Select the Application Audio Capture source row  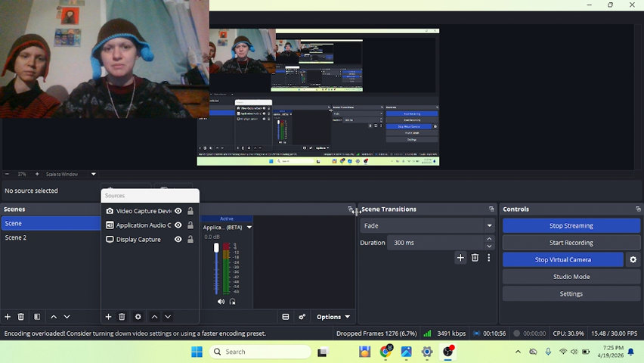coord(150,225)
